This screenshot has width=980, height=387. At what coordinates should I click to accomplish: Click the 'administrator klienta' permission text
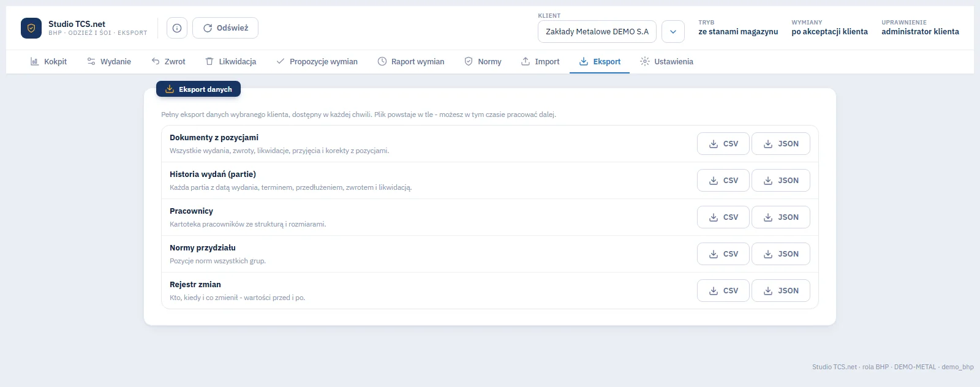coord(920,32)
